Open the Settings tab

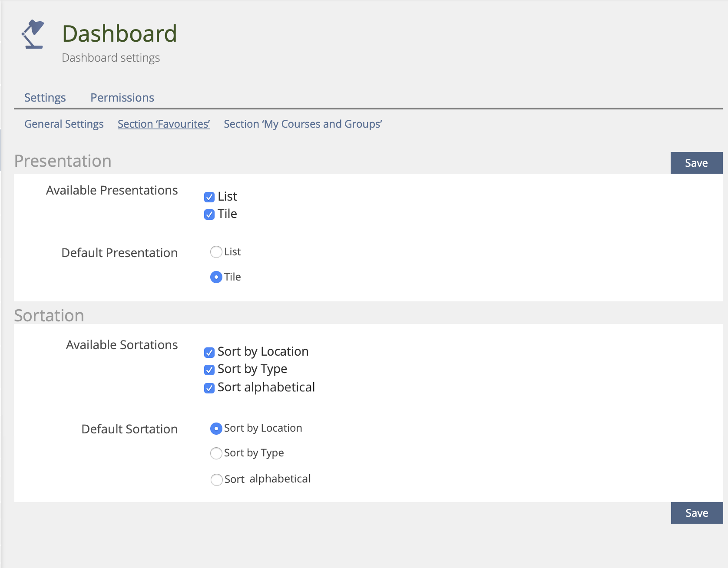(x=45, y=98)
